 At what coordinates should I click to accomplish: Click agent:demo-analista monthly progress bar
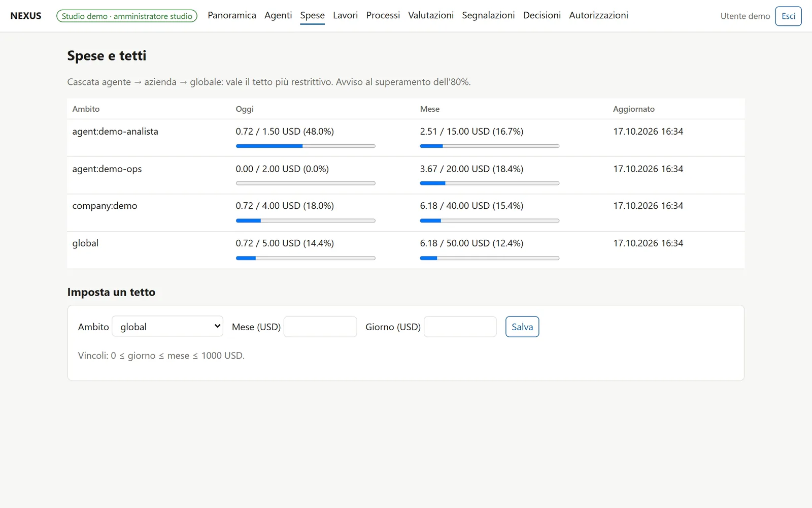(490, 146)
